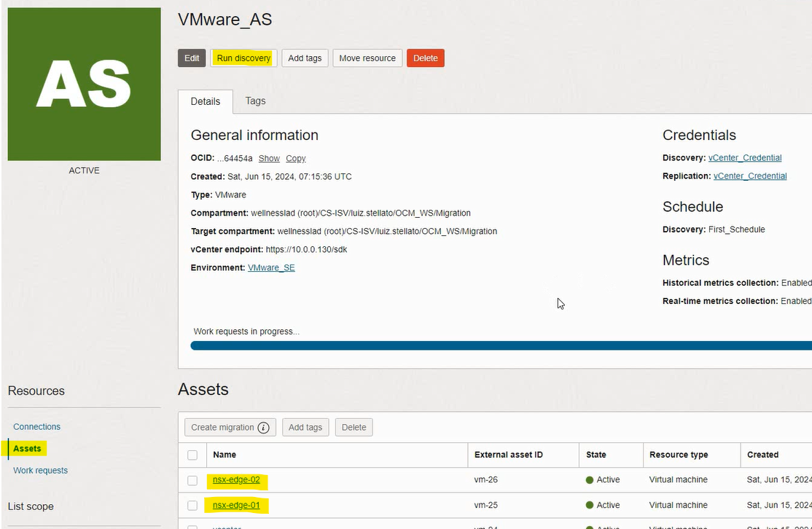Viewport: 812px width, 529px height.
Task: Click Move resource button
Action: tap(367, 58)
